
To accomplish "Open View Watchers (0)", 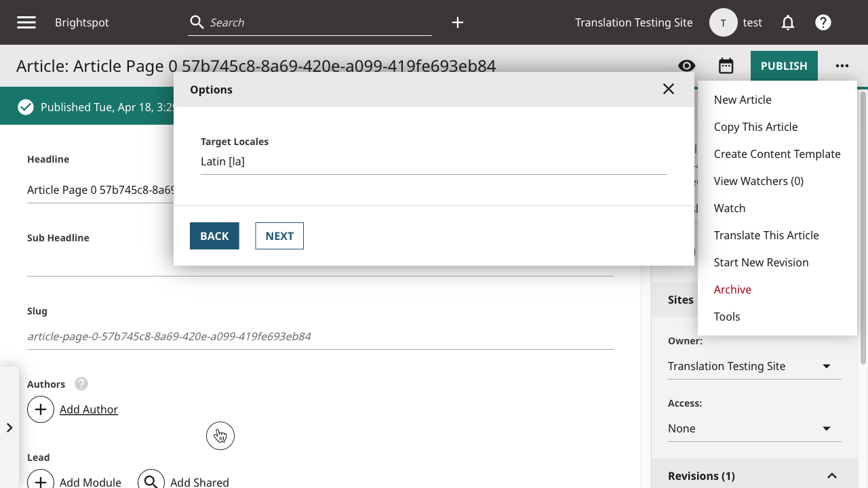I will (x=777, y=181).
